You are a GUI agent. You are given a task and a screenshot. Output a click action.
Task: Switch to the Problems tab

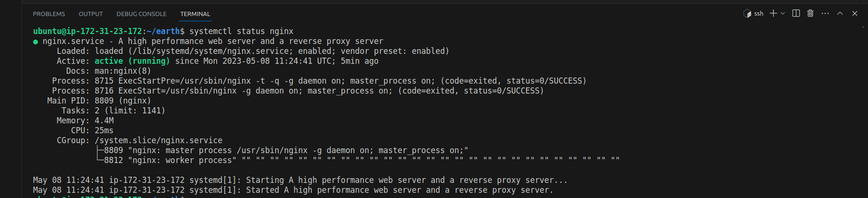point(49,14)
